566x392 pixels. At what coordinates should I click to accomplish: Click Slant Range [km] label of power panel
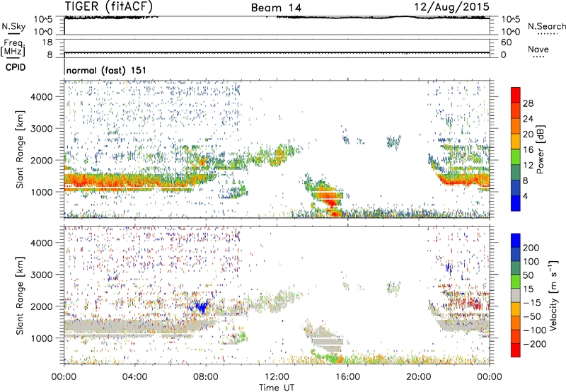[x=20, y=149]
